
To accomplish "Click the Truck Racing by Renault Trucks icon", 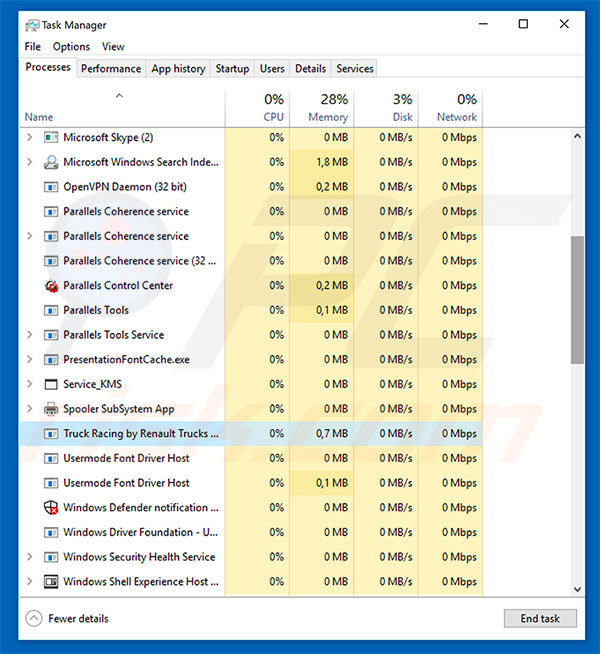I will pos(51,434).
